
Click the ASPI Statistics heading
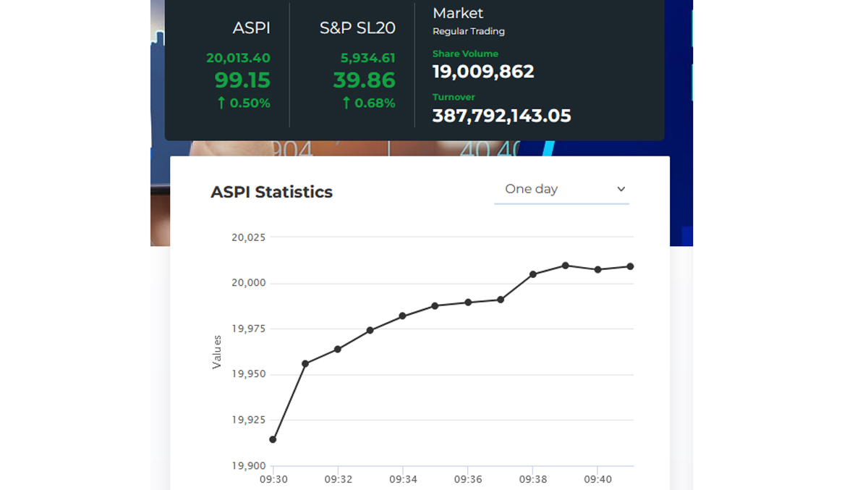(x=271, y=193)
